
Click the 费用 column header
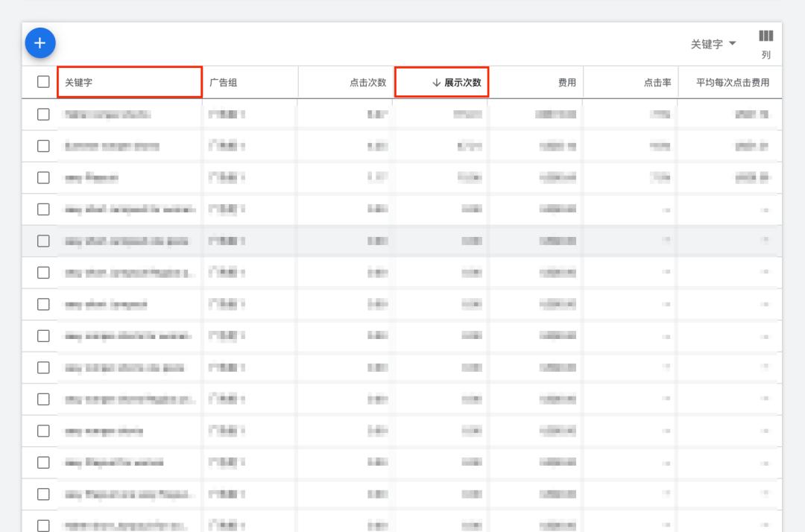point(566,83)
